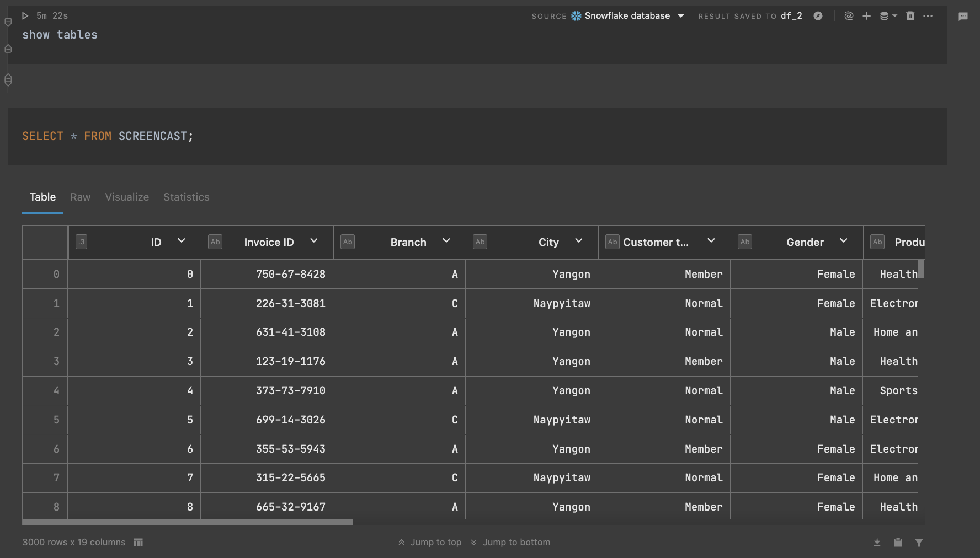Filter table rows using the funnel icon
980x558 pixels.
click(x=919, y=543)
